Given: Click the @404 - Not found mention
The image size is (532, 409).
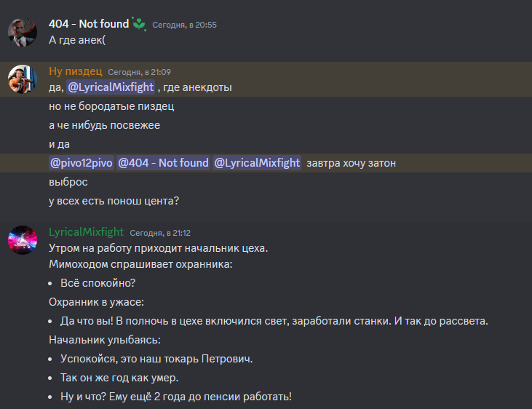Looking at the screenshot, I should click(x=164, y=163).
